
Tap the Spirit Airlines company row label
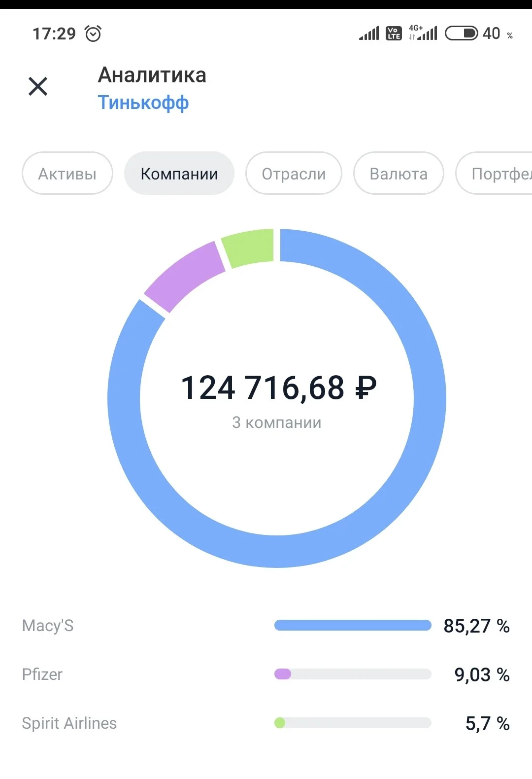69,723
